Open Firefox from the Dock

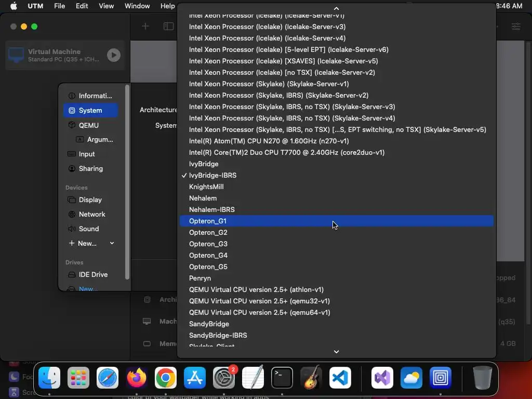coord(137,378)
